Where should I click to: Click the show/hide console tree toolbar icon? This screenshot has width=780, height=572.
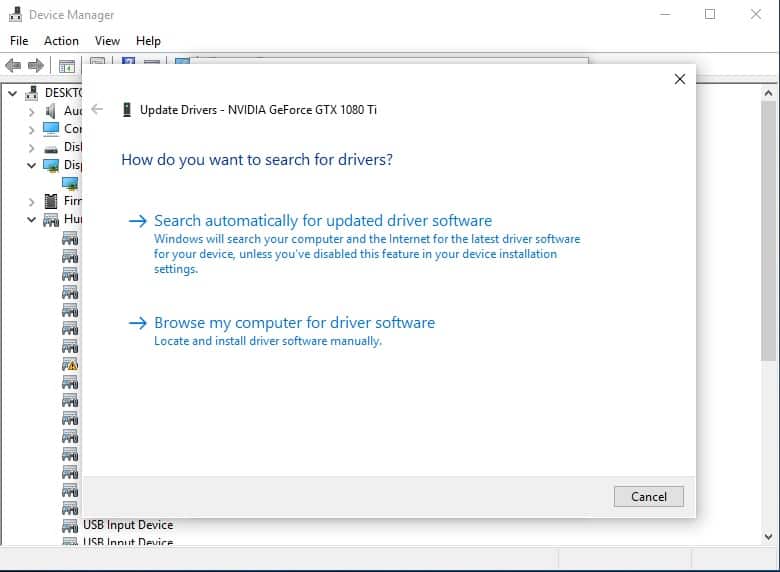pos(67,66)
